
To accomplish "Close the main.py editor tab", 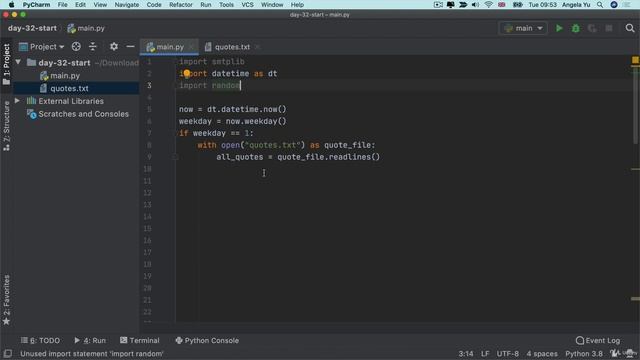I will click(x=191, y=47).
